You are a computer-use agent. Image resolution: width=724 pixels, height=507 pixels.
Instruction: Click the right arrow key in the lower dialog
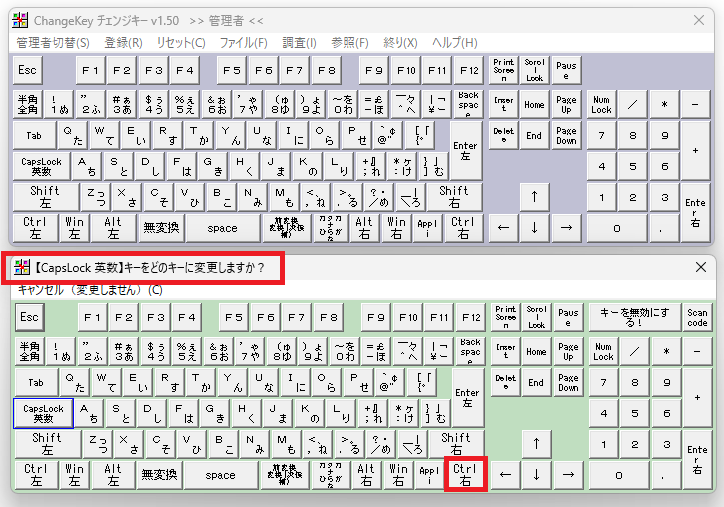click(567, 475)
